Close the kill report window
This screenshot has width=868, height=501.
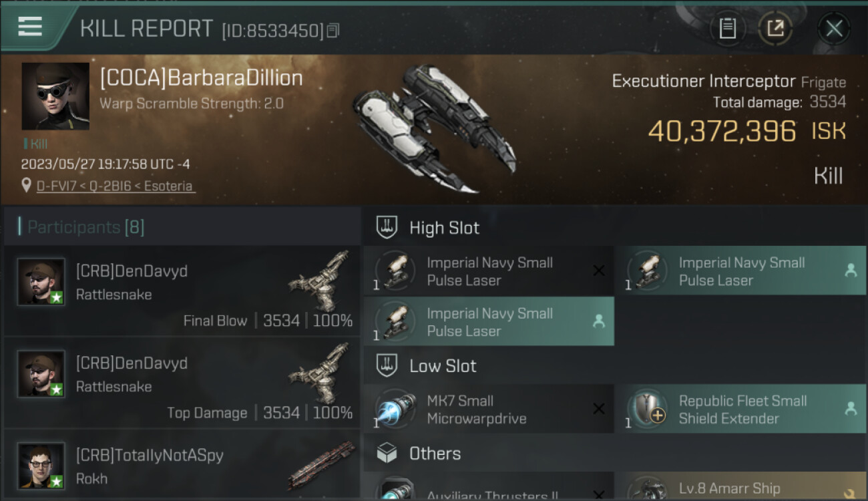pos(834,28)
